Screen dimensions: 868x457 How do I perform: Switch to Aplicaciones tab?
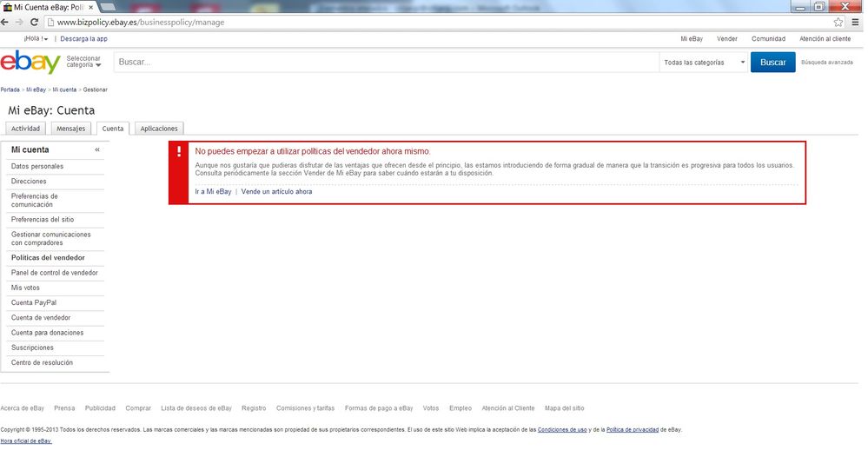click(x=159, y=129)
